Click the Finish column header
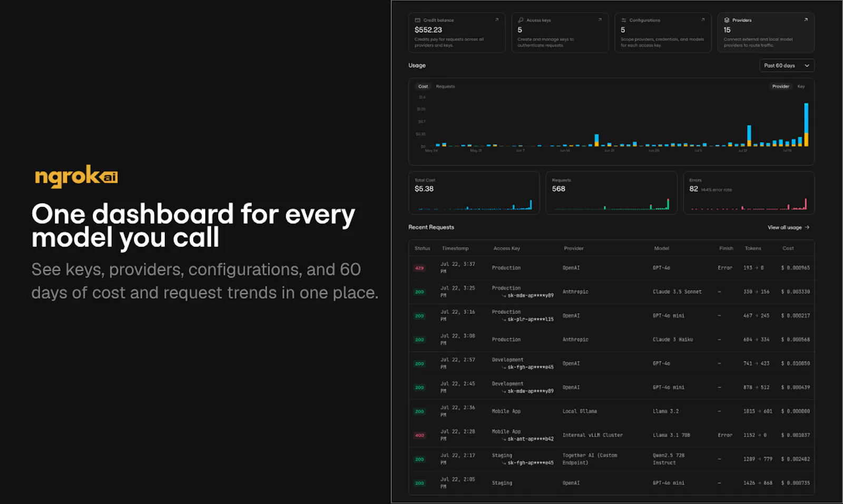 [726, 248]
